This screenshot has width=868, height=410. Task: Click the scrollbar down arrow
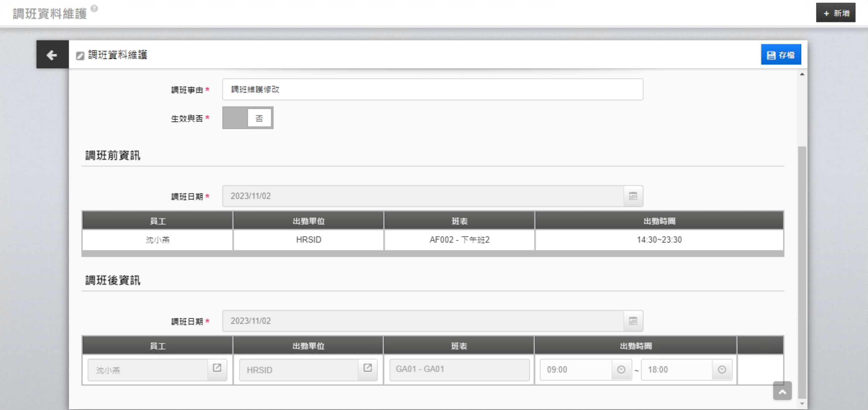click(802, 403)
